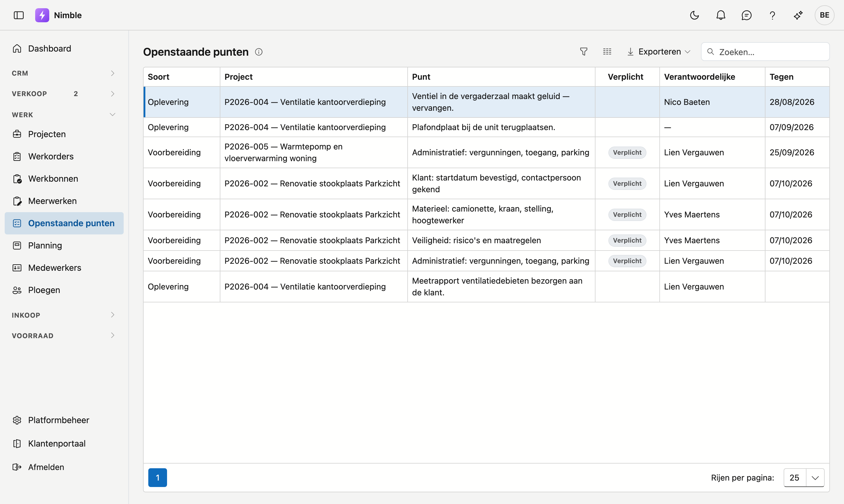The image size is (844, 504).
Task: Open the chat messages icon
Action: tap(746, 15)
